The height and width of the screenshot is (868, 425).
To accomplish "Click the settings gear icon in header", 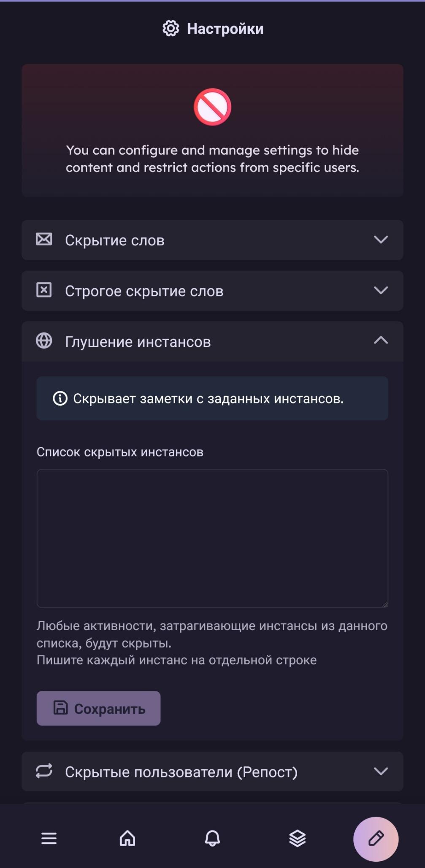I will tap(171, 29).
